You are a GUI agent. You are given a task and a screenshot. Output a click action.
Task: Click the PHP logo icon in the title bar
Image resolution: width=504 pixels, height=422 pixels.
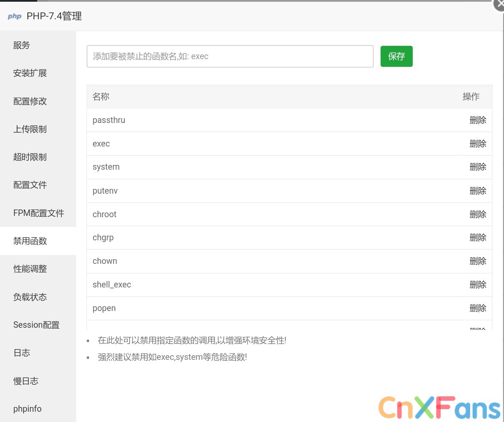[x=15, y=16]
